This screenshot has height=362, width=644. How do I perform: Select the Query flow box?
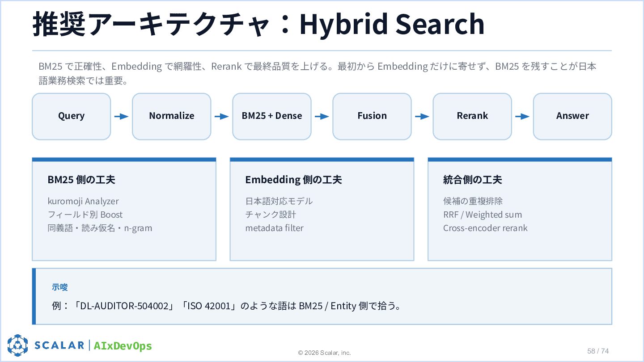71,116
